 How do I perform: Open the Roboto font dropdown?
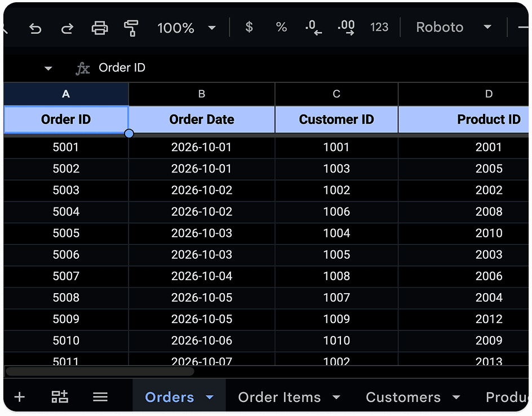pyautogui.click(x=454, y=27)
